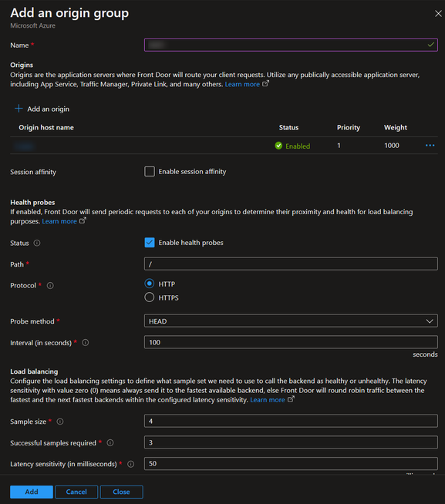Select the HTTPS protocol radio button
This screenshot has width=445, height=504.
(x=150, y=297)
